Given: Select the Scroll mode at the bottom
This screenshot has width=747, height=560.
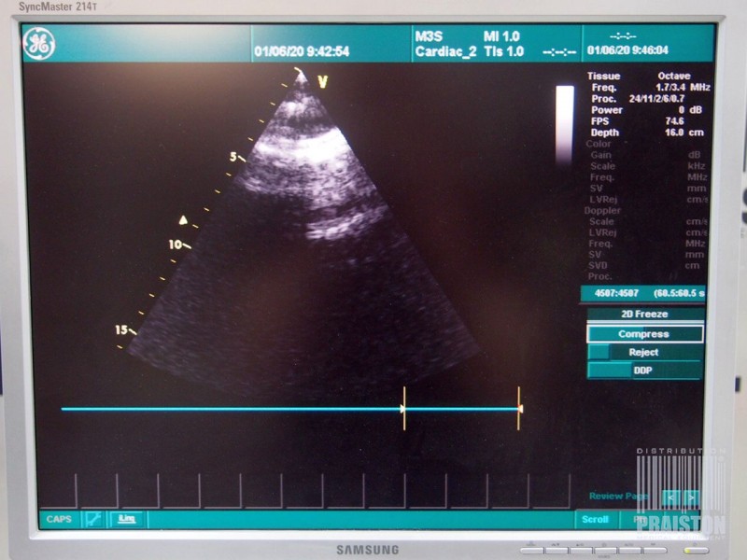Looking at the screenshot, I should (595, 519).
